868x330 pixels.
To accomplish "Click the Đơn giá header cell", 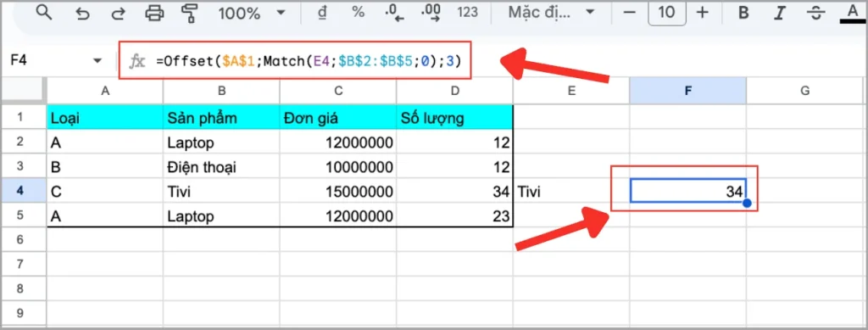I will pos(338,117).
